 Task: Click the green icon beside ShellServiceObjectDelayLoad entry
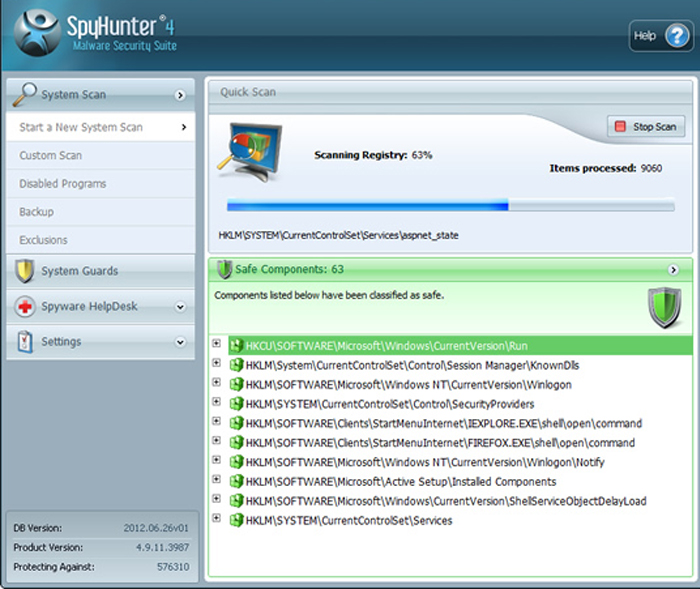pos(236,501)
